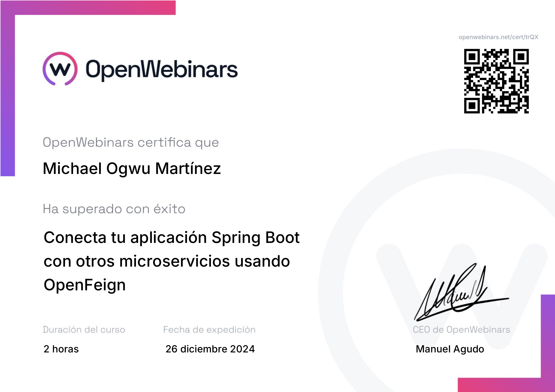
Task: Click the CEO handwritten signature
Action: 462,292
